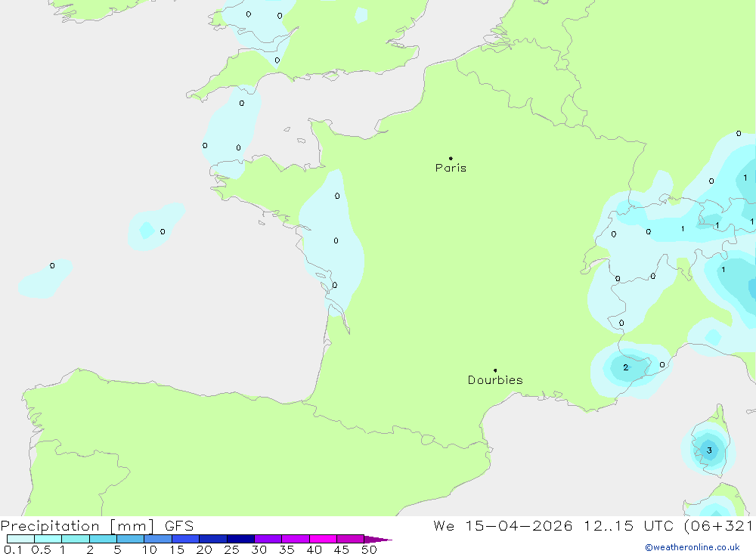Screen dimensions: 756x554
Task: Click the 'We 15-04-2026' date text
Action: pyautogui.click(x=503, y=525)
